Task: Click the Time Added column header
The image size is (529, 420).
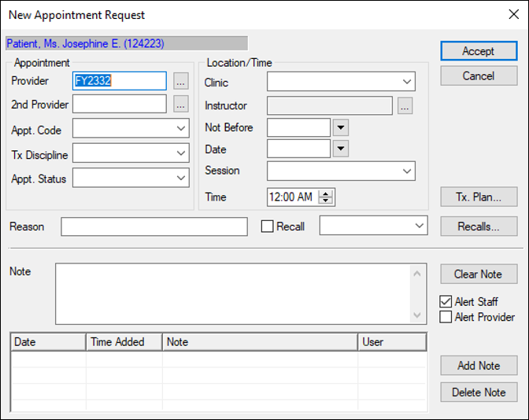Action: point(124,342)
